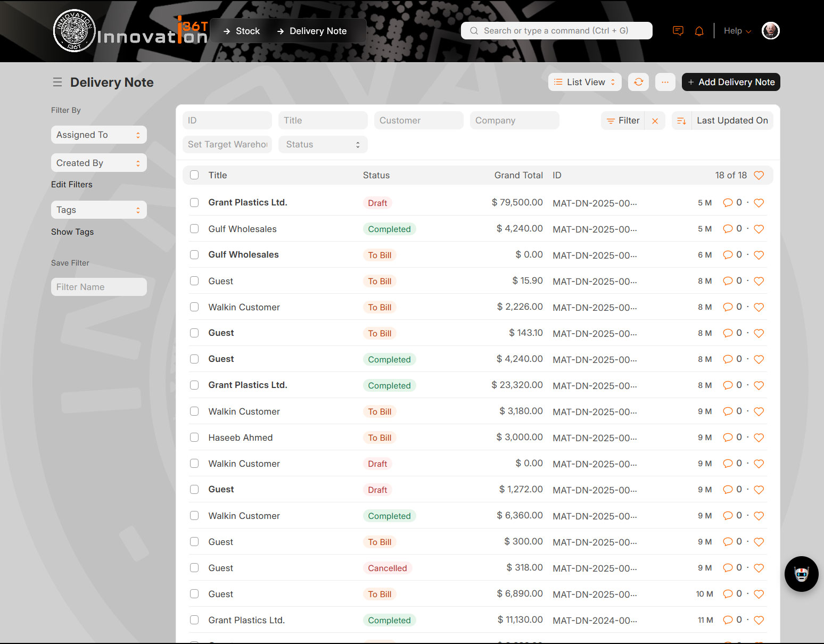
Task: Click the Edit Filters link
Action: coord(72,184)
